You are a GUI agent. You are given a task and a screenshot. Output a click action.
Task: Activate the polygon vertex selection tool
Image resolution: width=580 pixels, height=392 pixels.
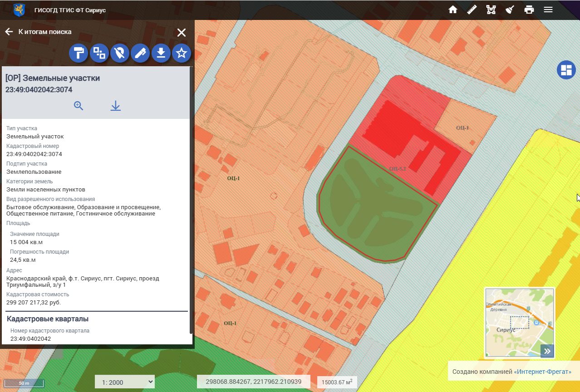(491, 10)
